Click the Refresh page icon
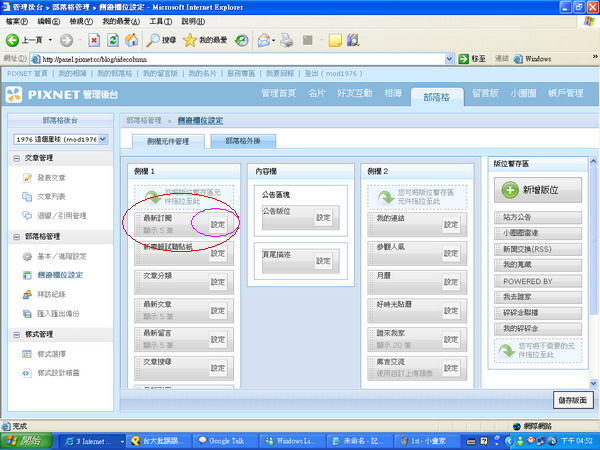 [x=113, y=40]
